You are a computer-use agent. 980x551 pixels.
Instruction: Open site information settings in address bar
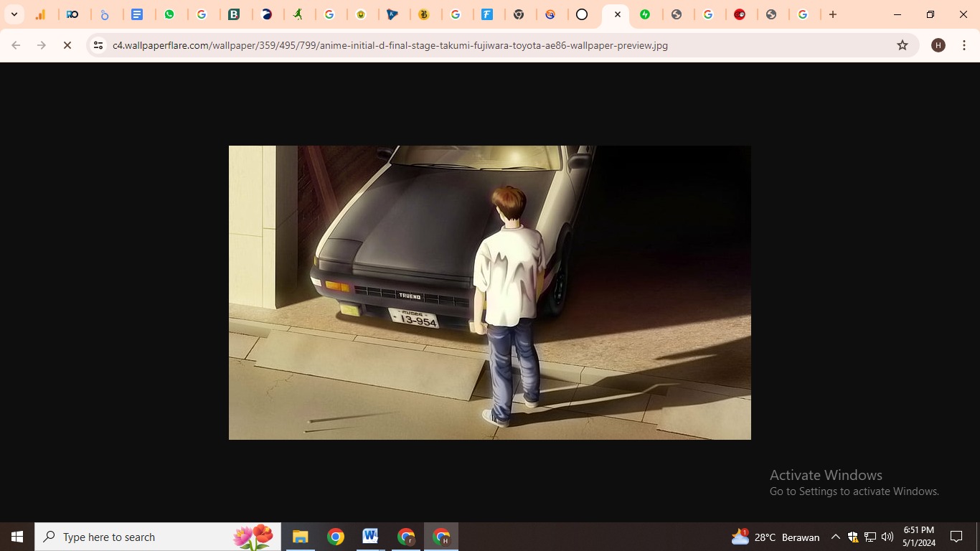(x=97, y=44)
